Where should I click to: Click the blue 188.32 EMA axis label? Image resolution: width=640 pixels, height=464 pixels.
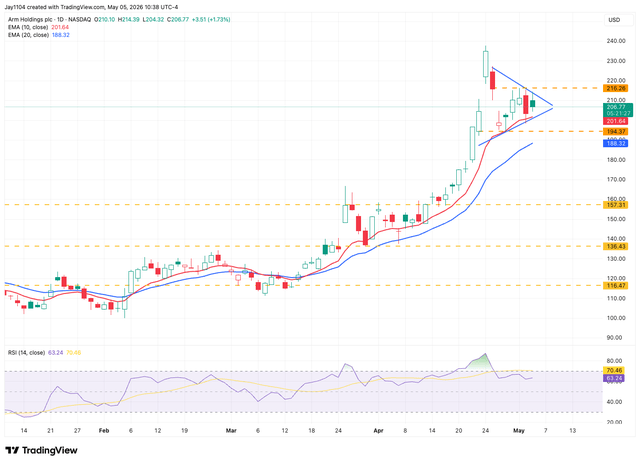click(x=616, y=144)
